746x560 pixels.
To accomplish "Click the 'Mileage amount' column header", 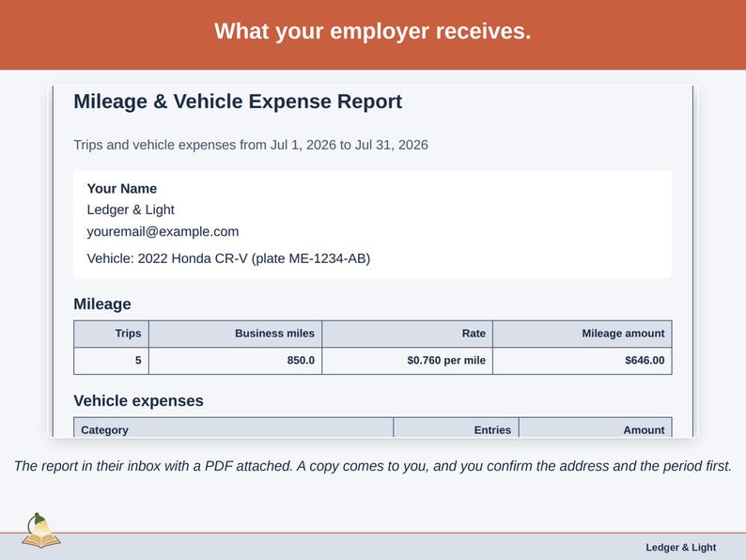I will coord(583,334).
